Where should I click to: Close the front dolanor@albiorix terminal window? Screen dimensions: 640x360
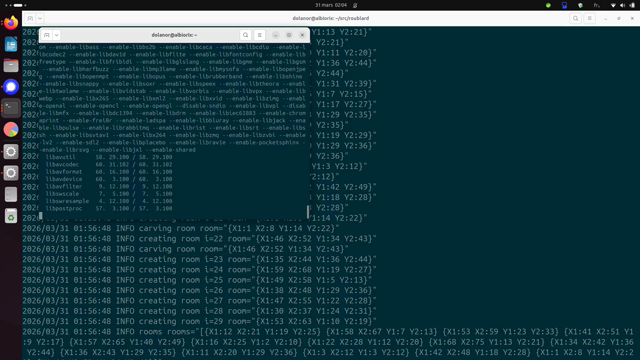click(x=302, y=35)
